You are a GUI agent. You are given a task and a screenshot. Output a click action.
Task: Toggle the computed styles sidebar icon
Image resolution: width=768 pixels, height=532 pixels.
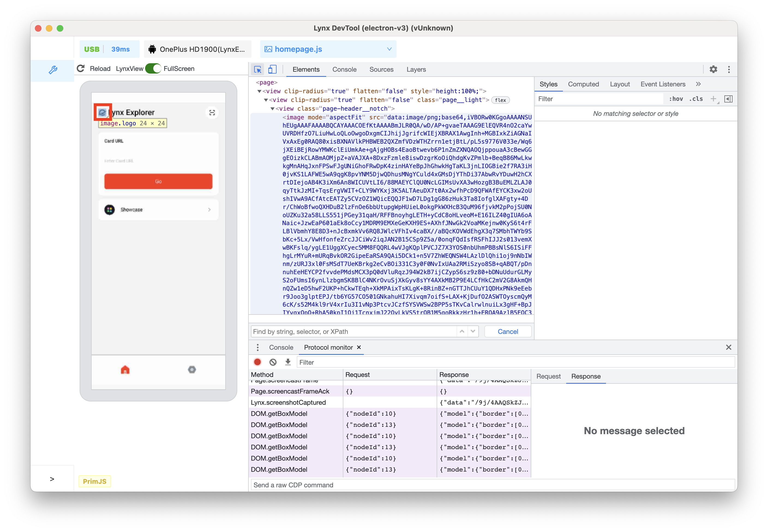pos(728,99)
